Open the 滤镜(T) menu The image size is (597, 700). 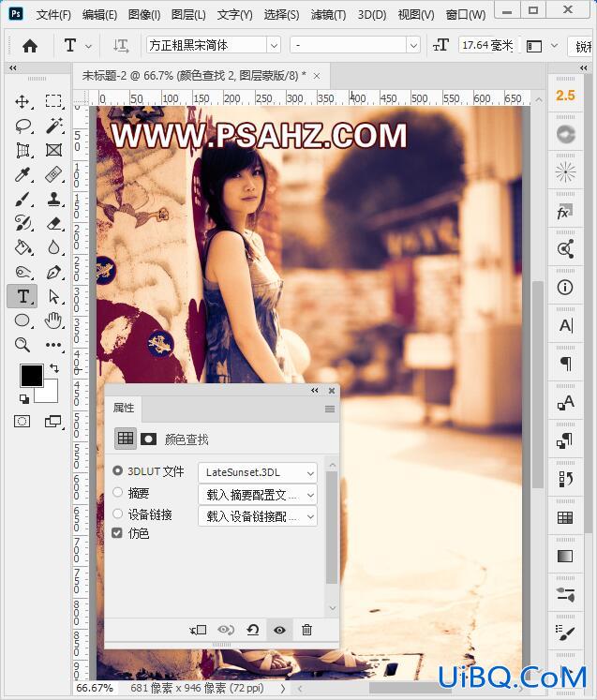[x=328, y=15]
